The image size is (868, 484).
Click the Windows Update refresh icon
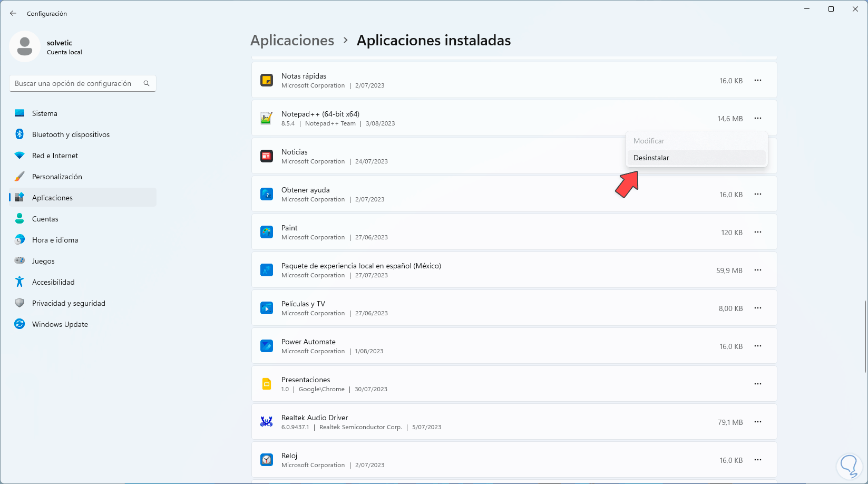19,324
